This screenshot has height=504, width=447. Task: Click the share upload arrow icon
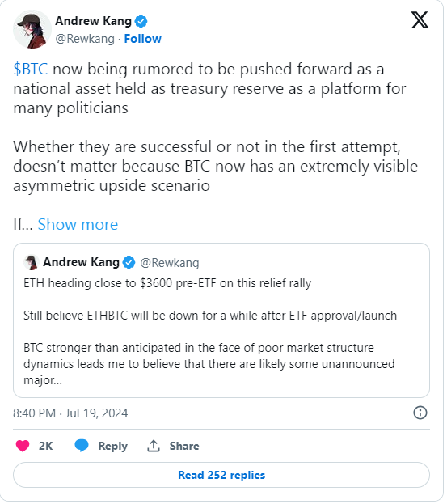tap(154, 446)
